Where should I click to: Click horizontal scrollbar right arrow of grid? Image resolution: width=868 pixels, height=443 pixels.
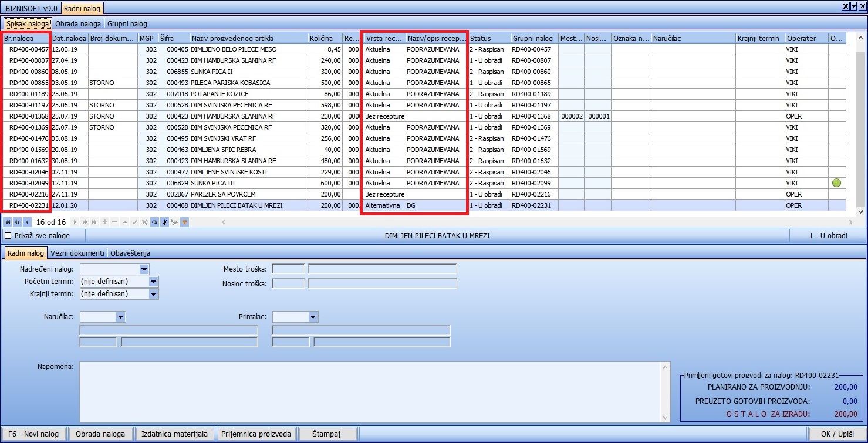[x=852, y=222]
